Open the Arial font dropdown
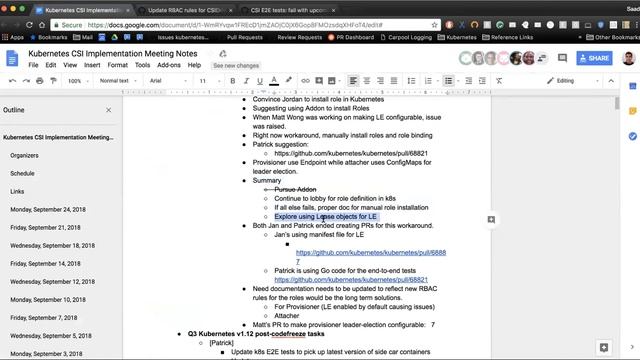640x360 pixels. click(x=168, y=81)
